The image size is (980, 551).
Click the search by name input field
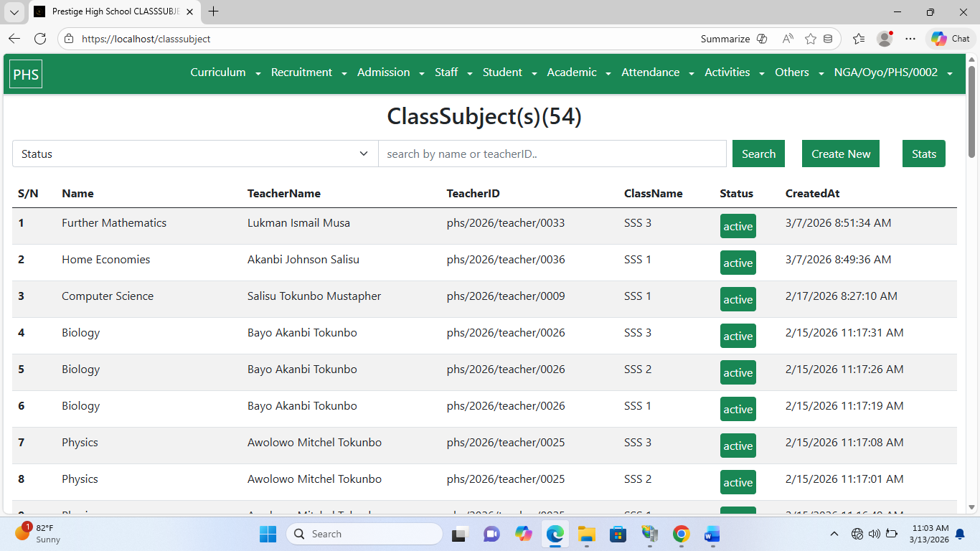pos(552,154)
